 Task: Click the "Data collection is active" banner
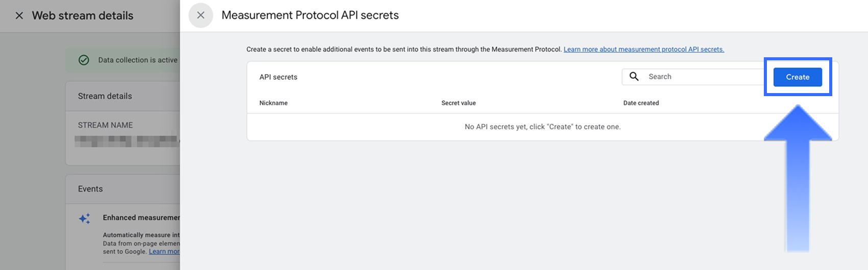(137, 60)
